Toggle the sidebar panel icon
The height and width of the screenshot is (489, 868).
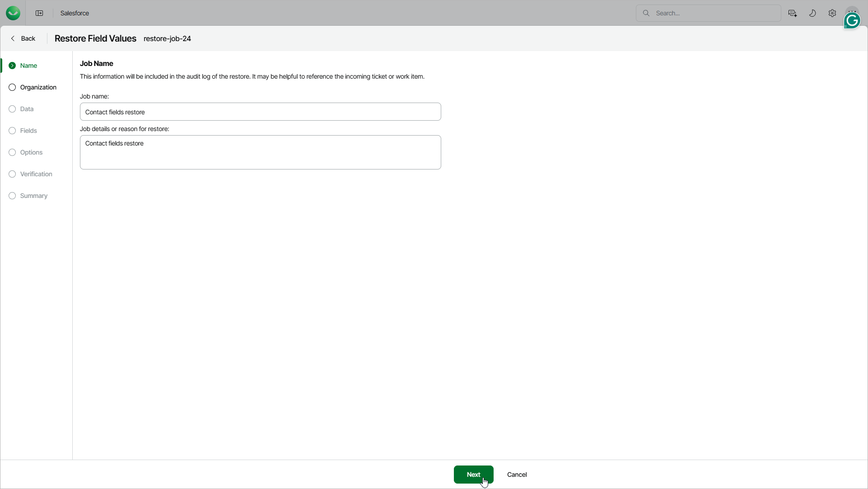coord(39,13)
